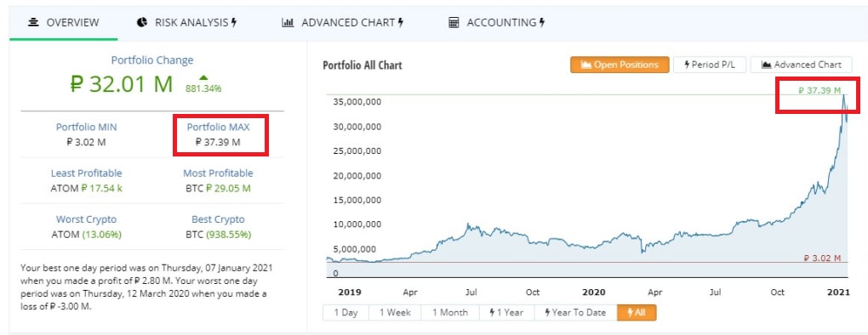
Task: Switch to the Risk Analysis tab
Action: coord(186,23)
